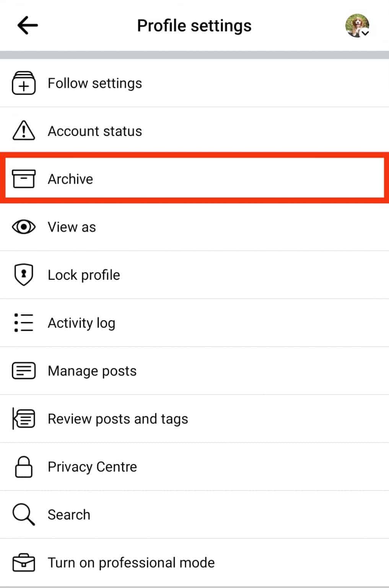Click the Activity log list icon
This screenshot has height=588, width=389.
(x=24, y=323)
